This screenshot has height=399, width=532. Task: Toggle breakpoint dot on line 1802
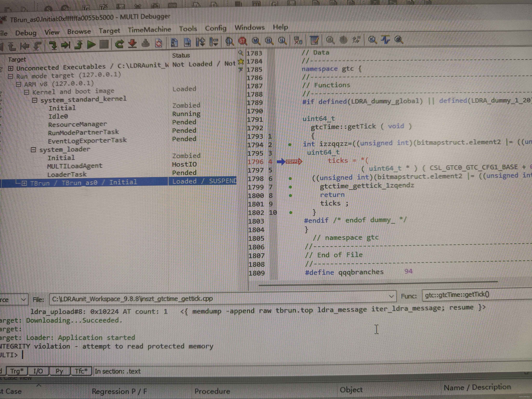[291, 213]
